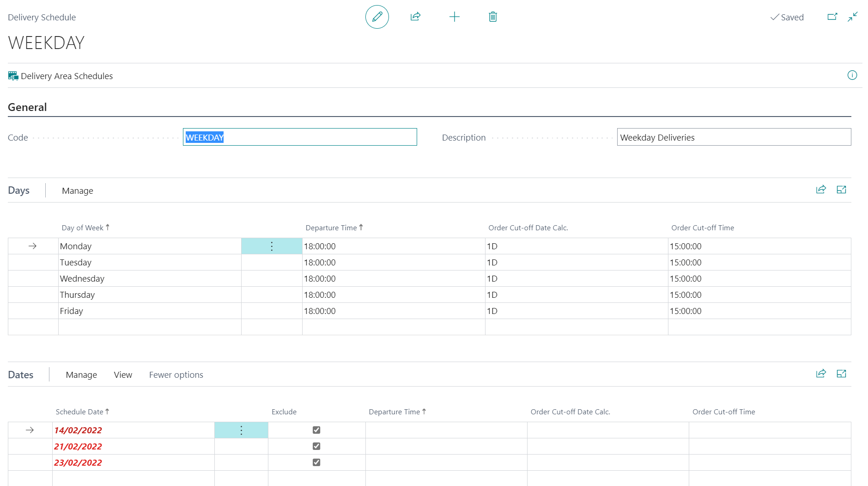
Task: Open the share icon in top toolbar
Action: (415, 17)
